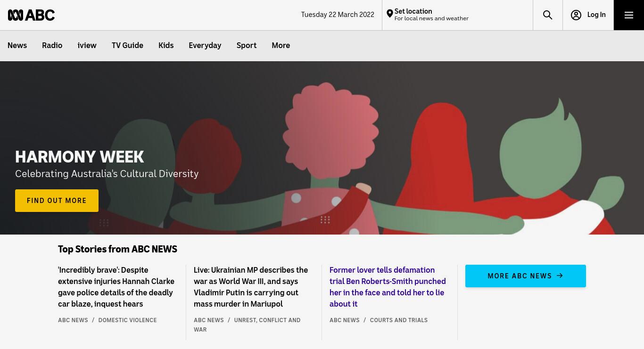
Task: Click the Log In account icon
Action: (x=576, y=15)
